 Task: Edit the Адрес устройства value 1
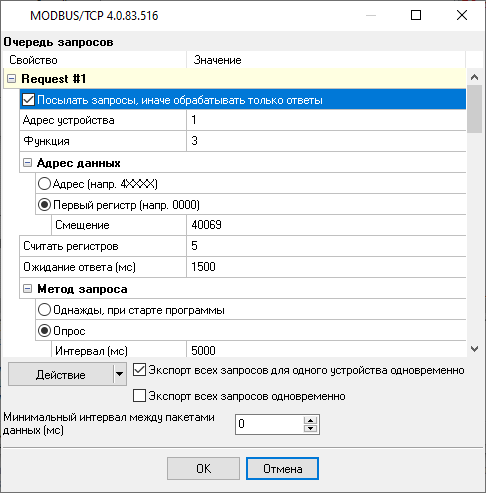pyautogui.click(x=326, y=120)
